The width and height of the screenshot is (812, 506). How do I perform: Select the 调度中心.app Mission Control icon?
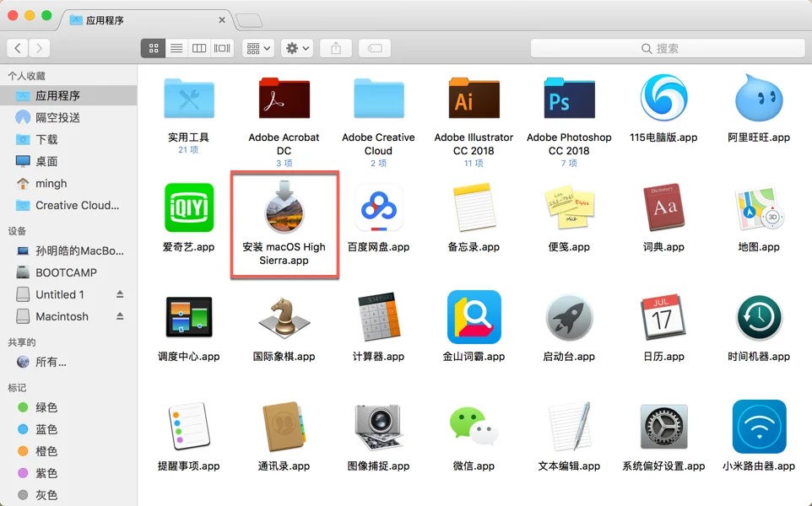click(x=188, y=316)
